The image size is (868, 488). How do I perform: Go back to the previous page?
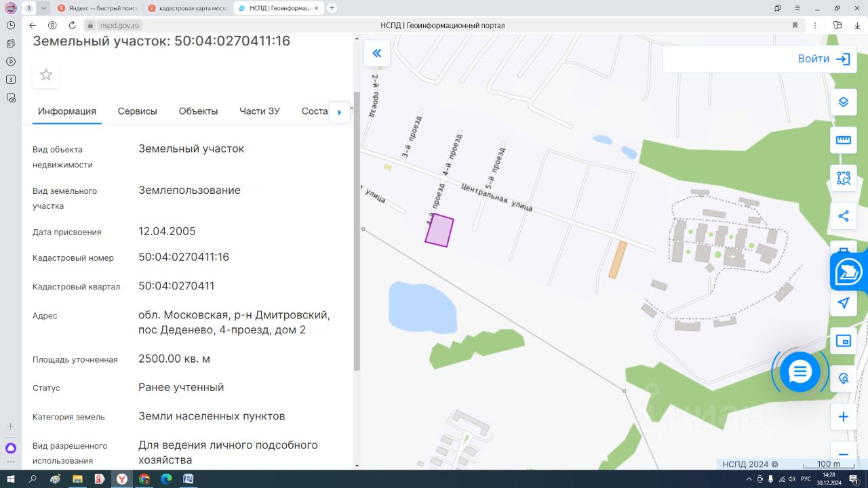coord(33,25)
